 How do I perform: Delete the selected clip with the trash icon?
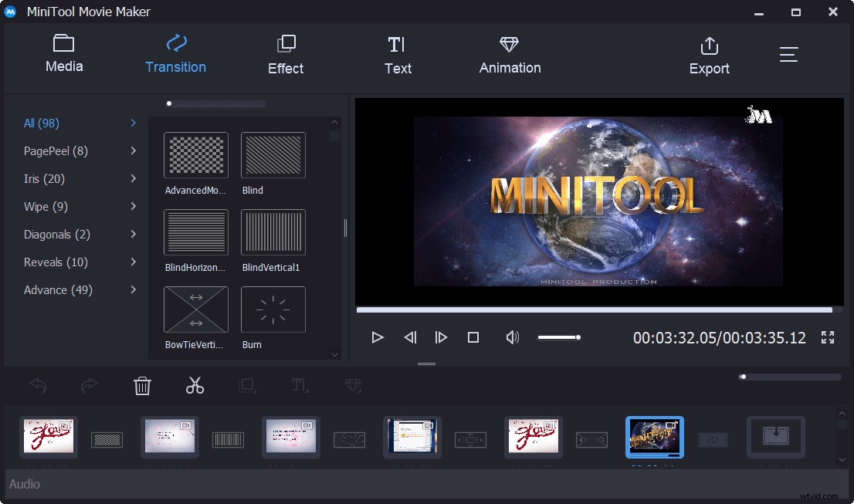click(x=142, y=385)
